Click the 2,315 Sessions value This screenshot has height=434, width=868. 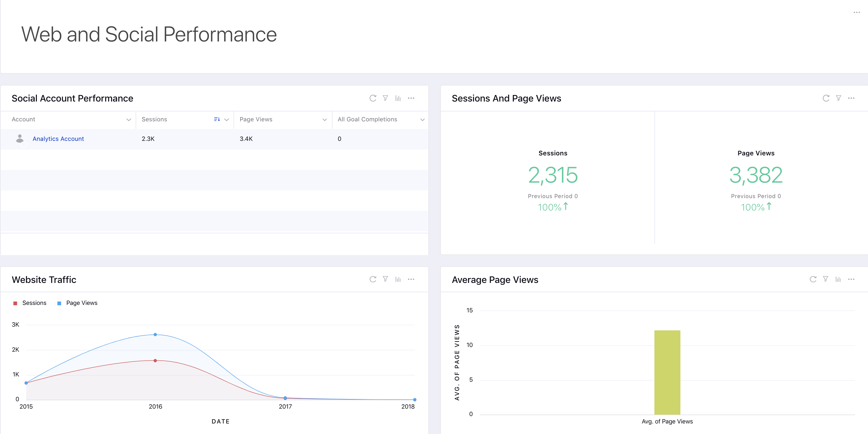click(553, 175)
